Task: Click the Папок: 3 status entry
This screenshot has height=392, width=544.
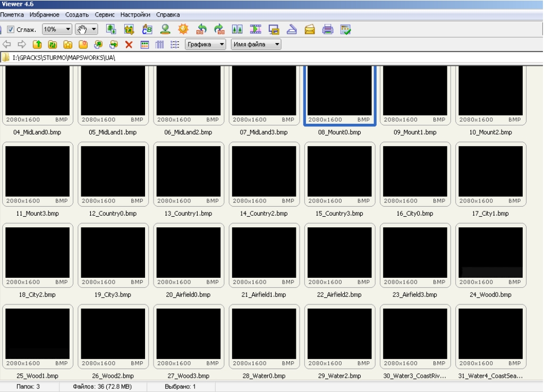Action: (28, 387)
